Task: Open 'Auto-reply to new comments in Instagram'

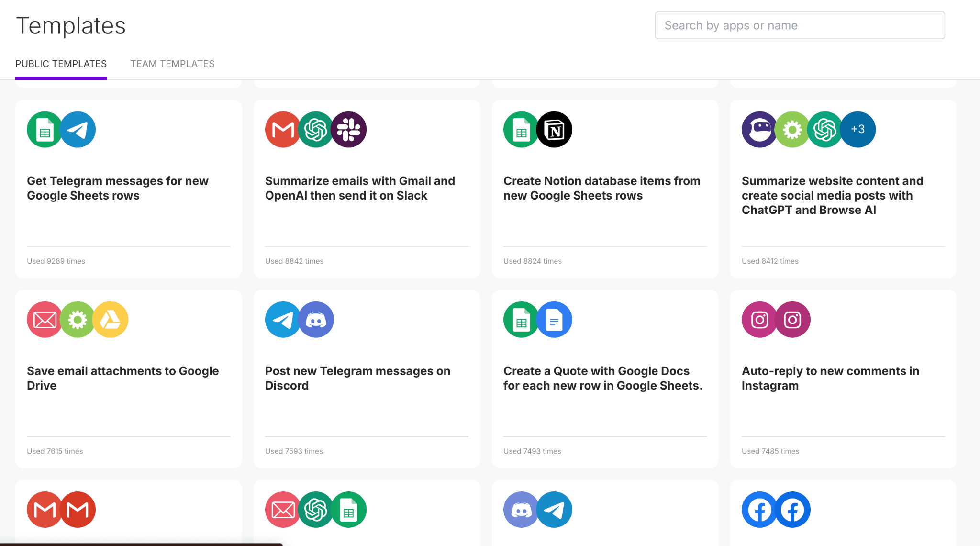Action: 830,378
